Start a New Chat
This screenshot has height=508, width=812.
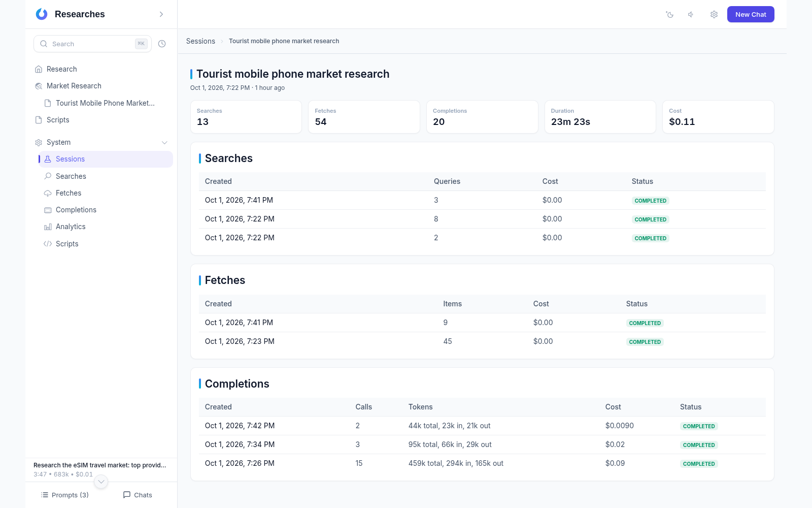pyautogui.click(x=751, y=14)
